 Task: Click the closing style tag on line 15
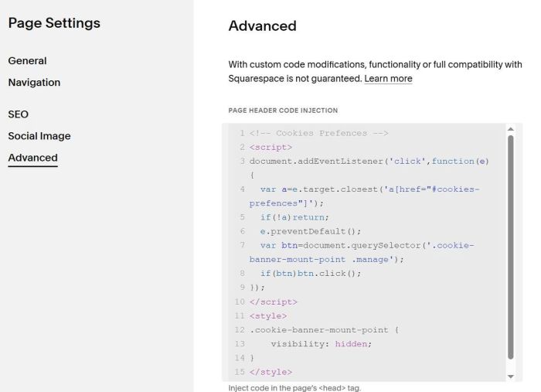click(x=270, y=372)
